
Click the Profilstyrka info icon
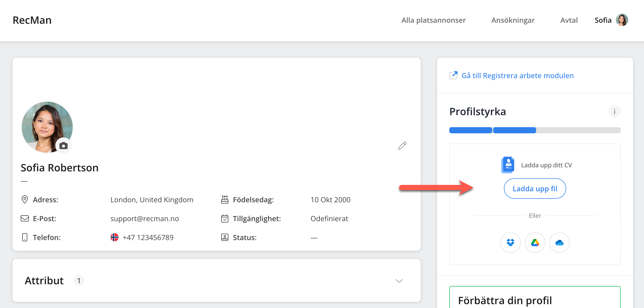point(614,112)
